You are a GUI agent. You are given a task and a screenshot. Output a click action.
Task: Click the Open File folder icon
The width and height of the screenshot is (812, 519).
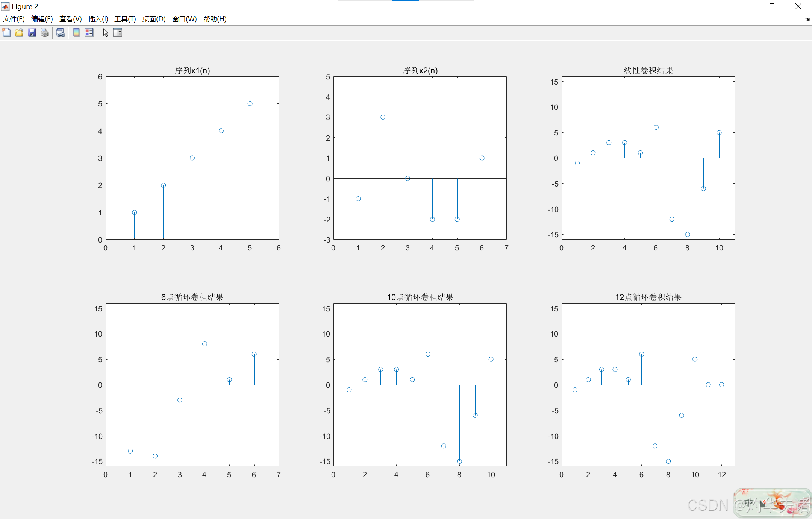[19, 33]
